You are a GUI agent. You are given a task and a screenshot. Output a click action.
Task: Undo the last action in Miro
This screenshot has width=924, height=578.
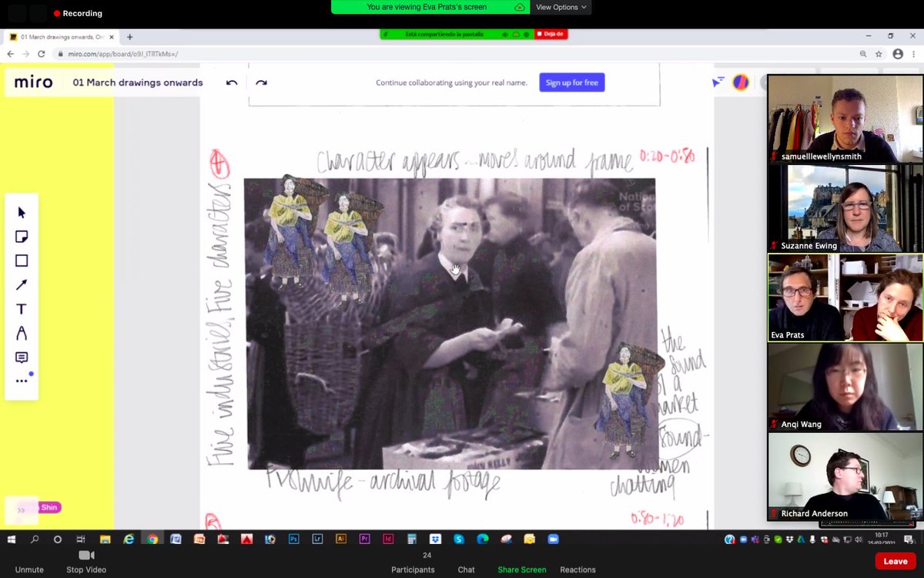pyautogui.click(x=232, y=82)
